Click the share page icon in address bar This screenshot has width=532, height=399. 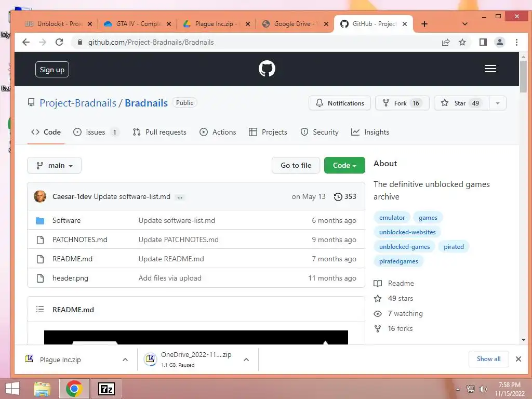coord(445,42)
